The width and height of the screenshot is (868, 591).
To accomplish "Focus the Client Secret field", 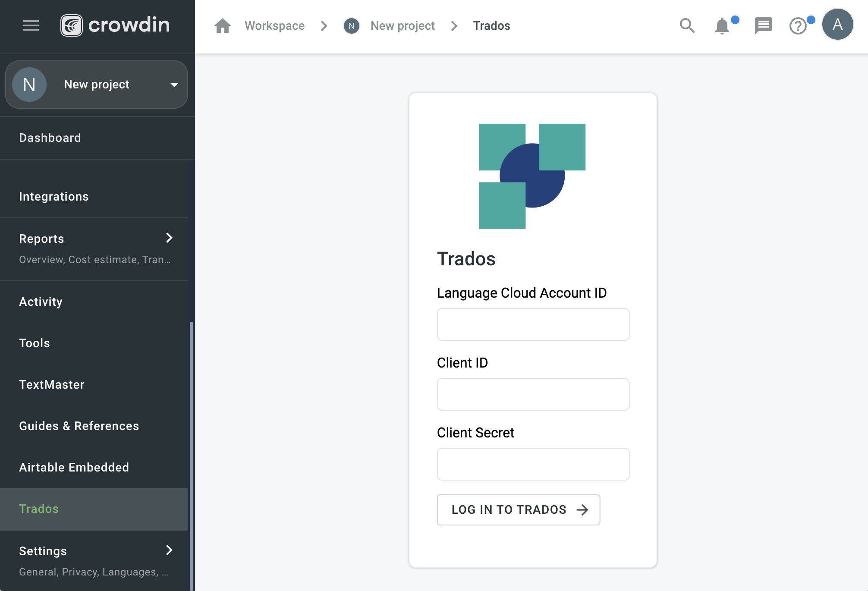I will pyautogui.click(x=533, y=464).
